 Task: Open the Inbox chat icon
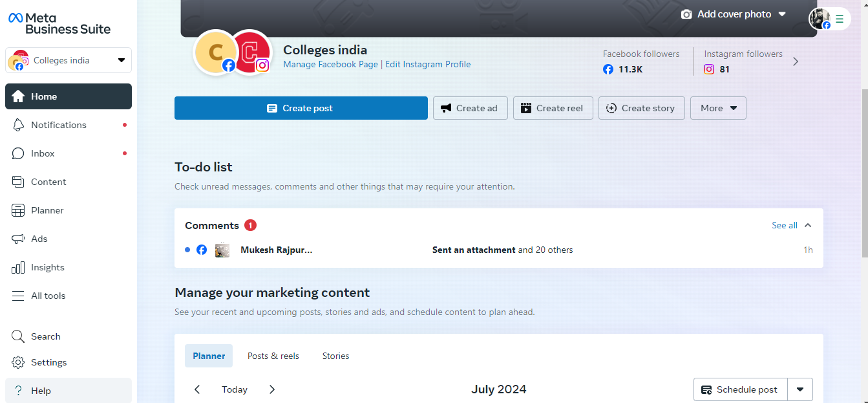19,153
